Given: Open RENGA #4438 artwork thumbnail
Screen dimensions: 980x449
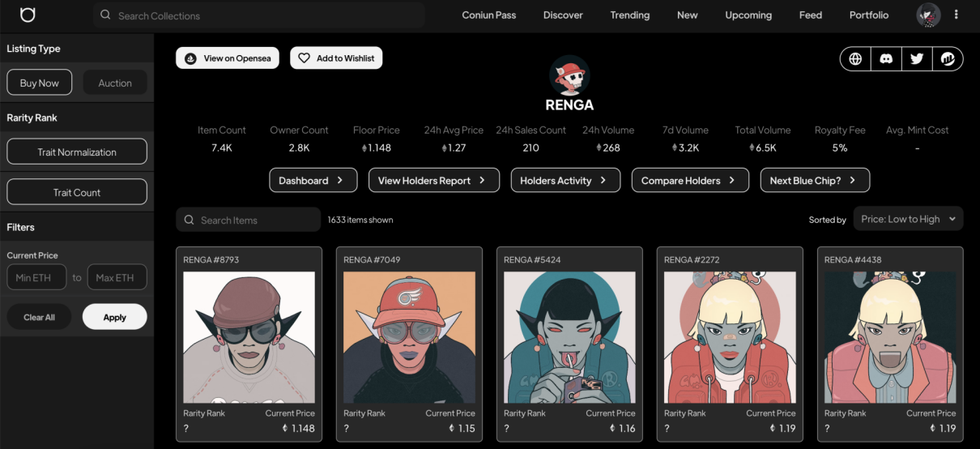Looking at the screenshot, I should 890,337.
